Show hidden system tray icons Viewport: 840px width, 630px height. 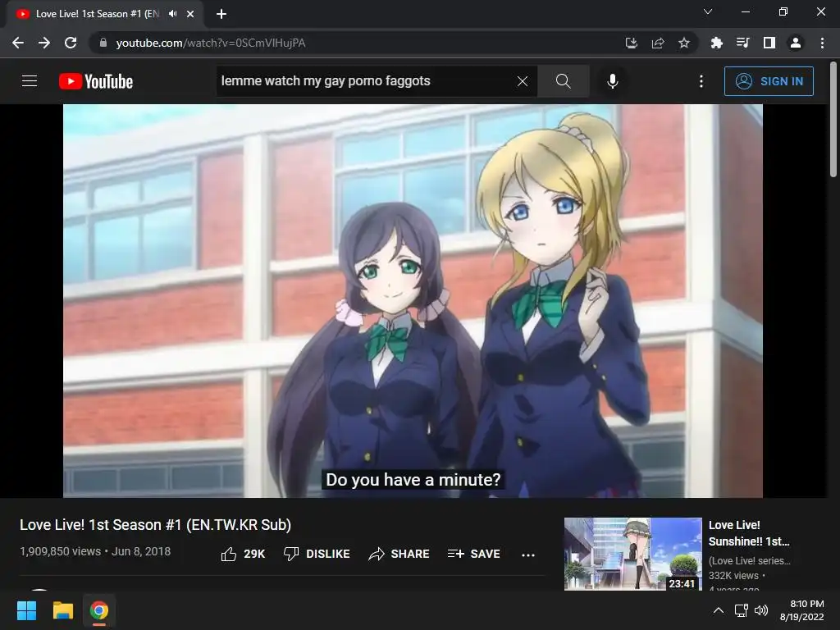pos(719,610)
